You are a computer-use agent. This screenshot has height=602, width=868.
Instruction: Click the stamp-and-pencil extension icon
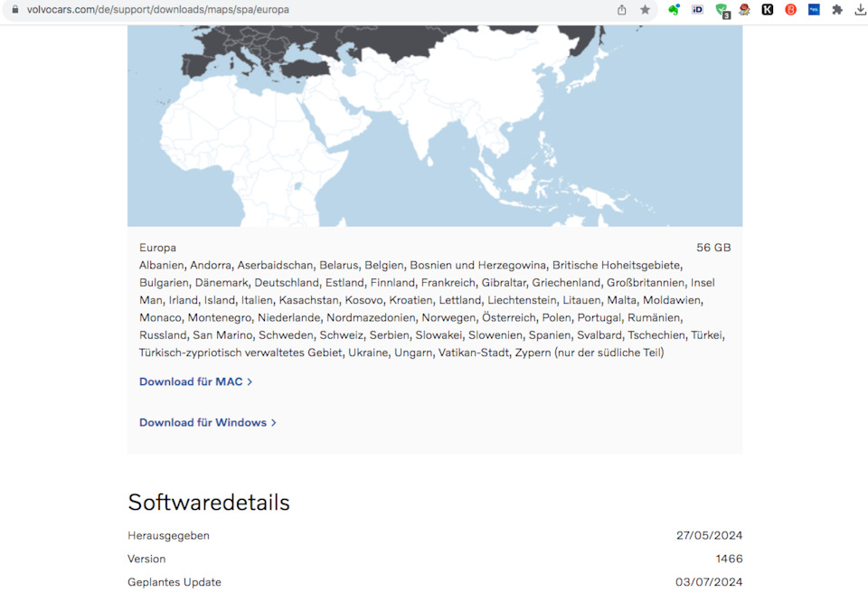pos(743,9)
